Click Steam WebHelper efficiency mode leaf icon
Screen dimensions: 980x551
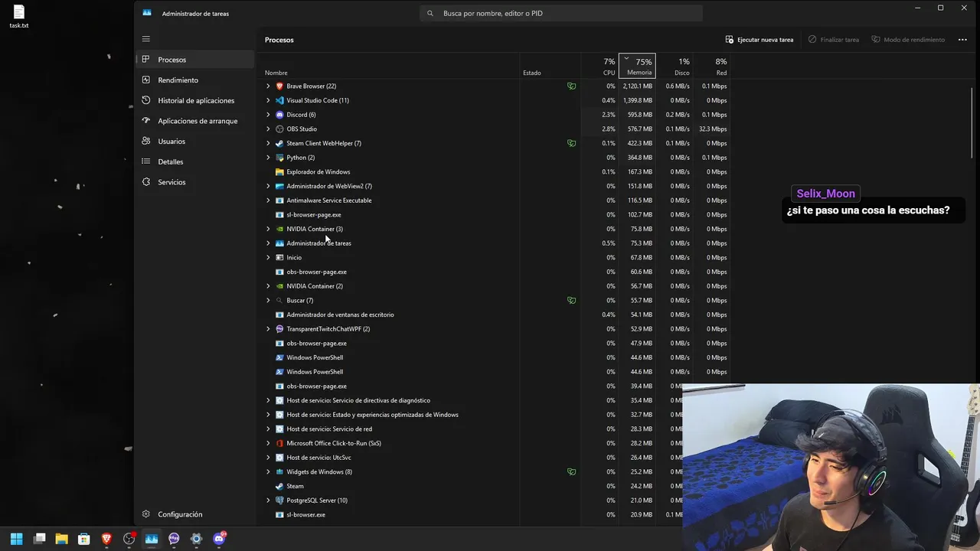[x=571, y=143]
